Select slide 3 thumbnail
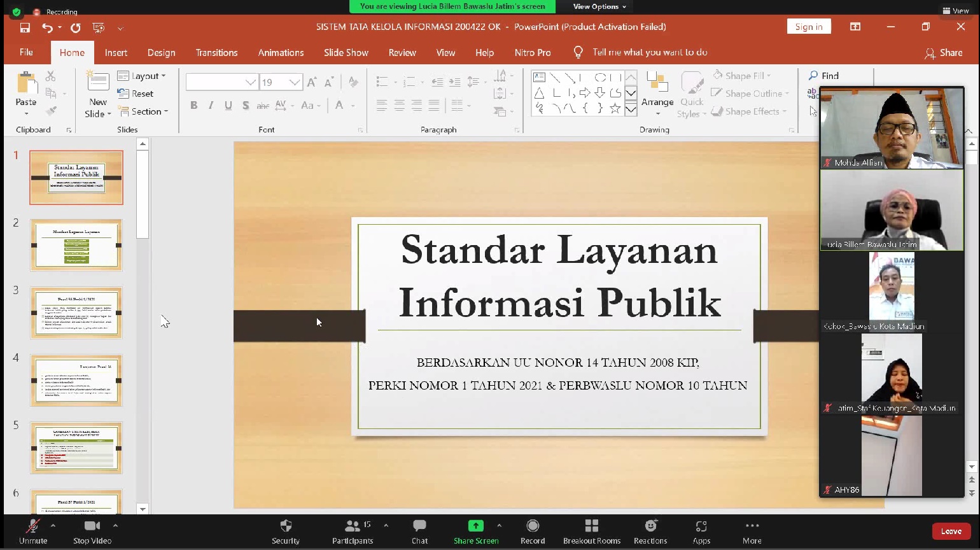Screen dimensions: 980x550 [76, 313]
